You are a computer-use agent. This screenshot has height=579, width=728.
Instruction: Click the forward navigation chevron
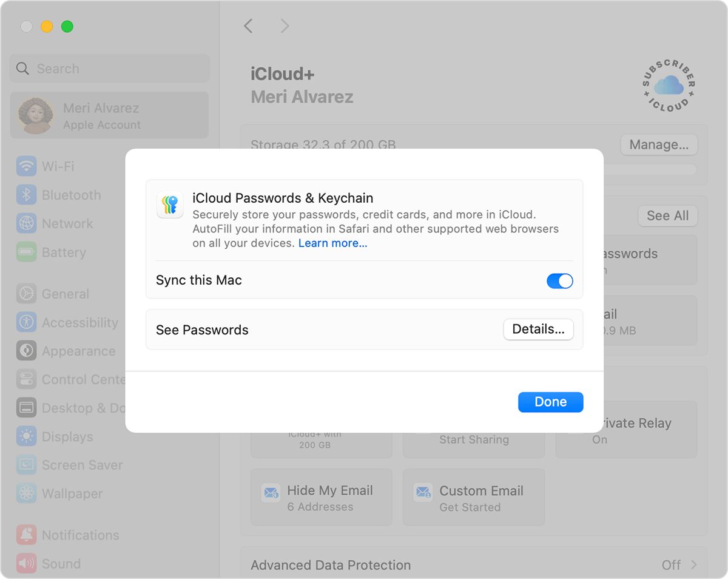coord(285,25)
